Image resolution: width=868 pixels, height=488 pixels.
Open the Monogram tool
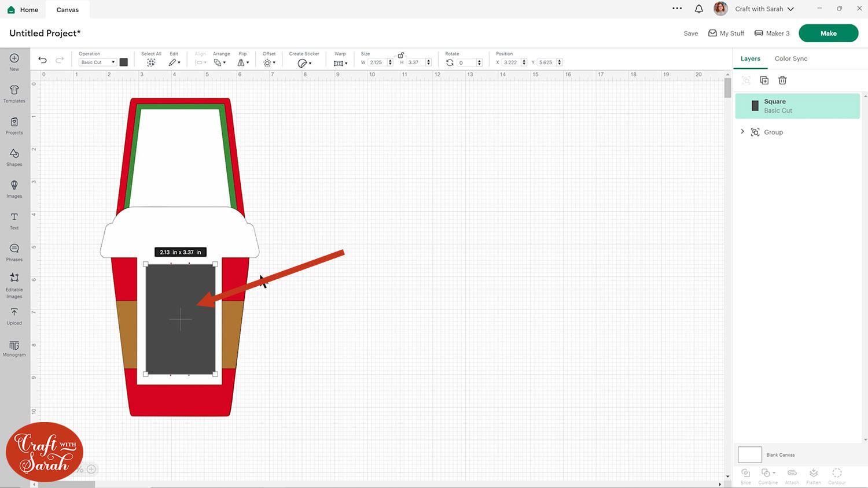click(x=14, y=348)
